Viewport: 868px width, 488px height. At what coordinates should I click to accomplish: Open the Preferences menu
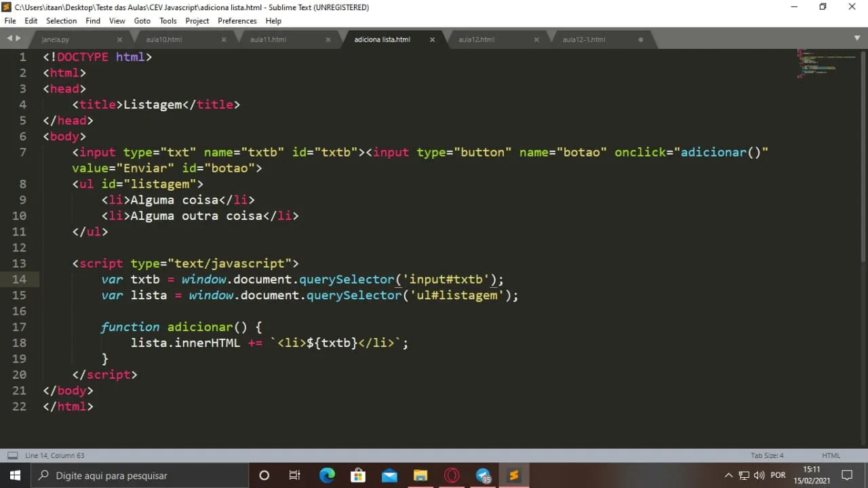click(237, 21)
